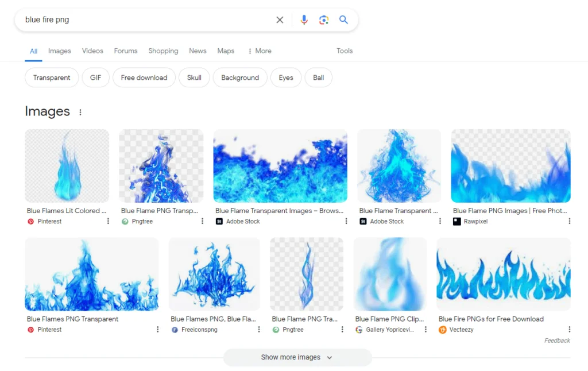This screenshot has height=371, width=588.
Task: Open options menu beside Images heading
Action: [80, 113]
